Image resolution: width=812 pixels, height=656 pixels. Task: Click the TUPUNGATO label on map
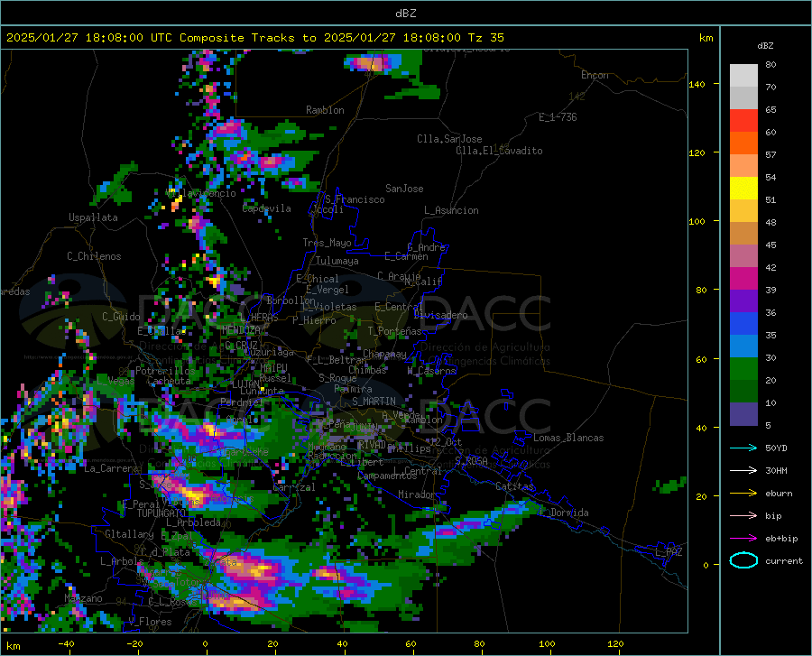(x=161, y=513)
